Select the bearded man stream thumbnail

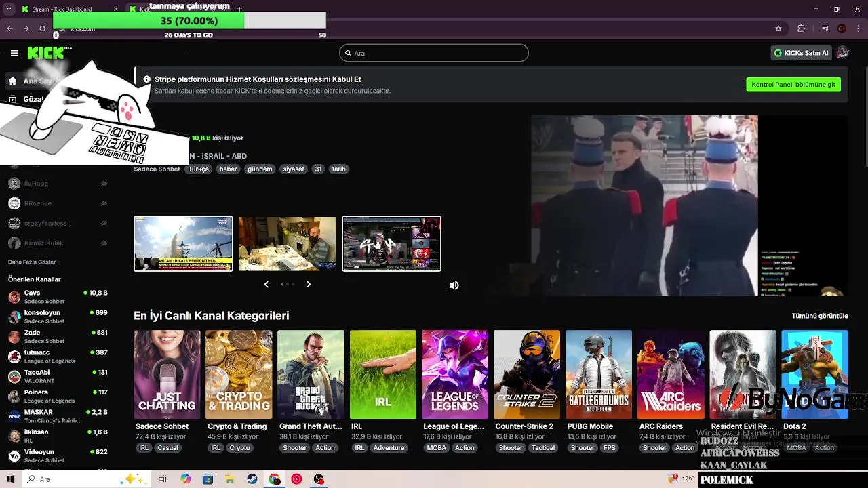[288, 244]
